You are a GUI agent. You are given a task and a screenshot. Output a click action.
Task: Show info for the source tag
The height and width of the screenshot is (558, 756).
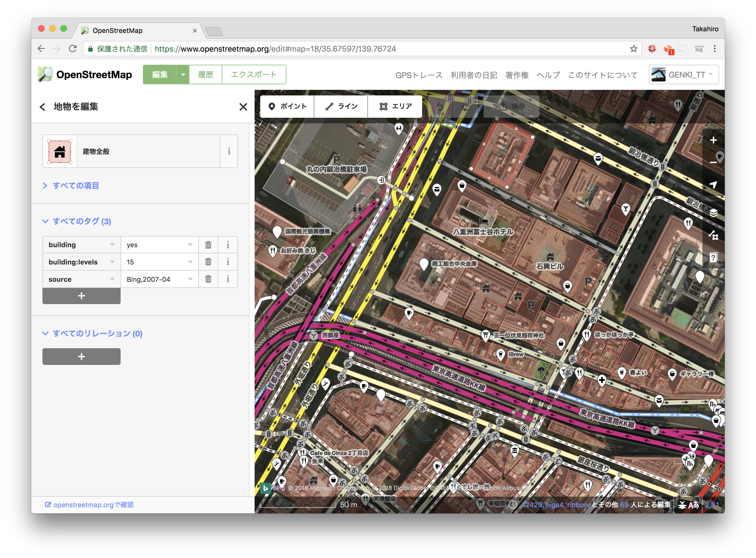tap(228, 279)
